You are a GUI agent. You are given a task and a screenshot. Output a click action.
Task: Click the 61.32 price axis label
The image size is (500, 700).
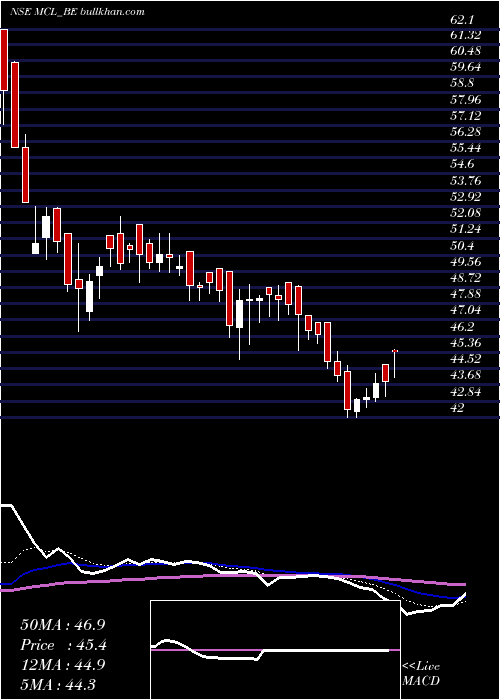(465, 36)
